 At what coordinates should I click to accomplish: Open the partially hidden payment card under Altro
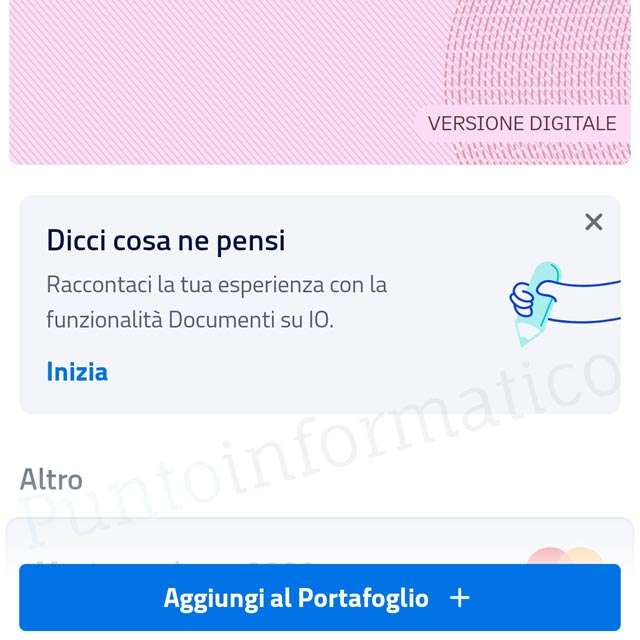(x=320, y=541)
